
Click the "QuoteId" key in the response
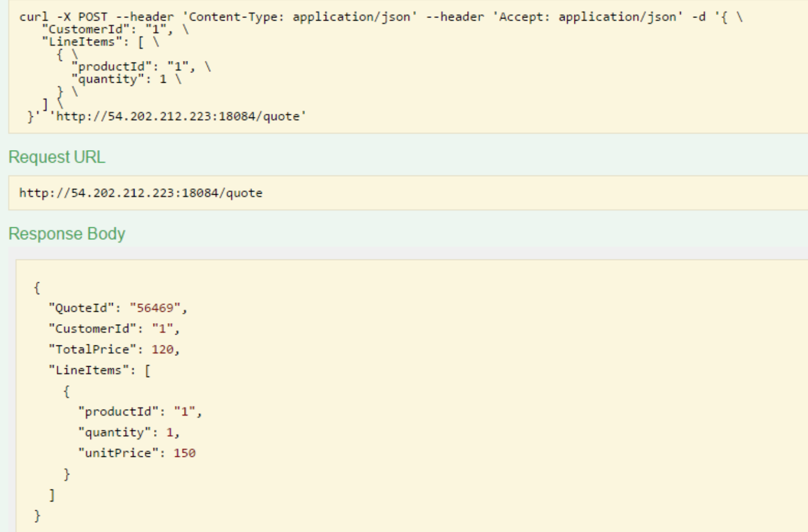pos(82,308)
